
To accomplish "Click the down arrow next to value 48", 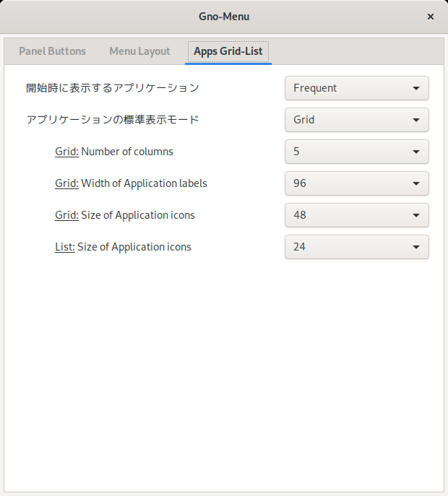I will click(416, 215).
